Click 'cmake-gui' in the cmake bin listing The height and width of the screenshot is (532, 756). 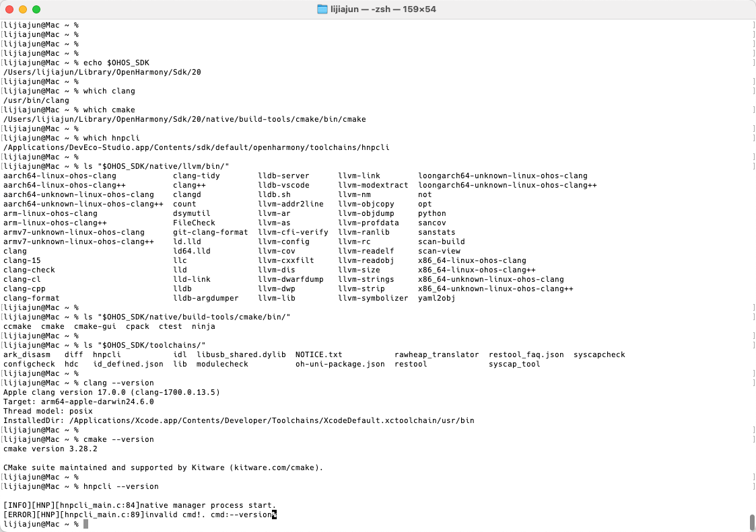point(95,327)
